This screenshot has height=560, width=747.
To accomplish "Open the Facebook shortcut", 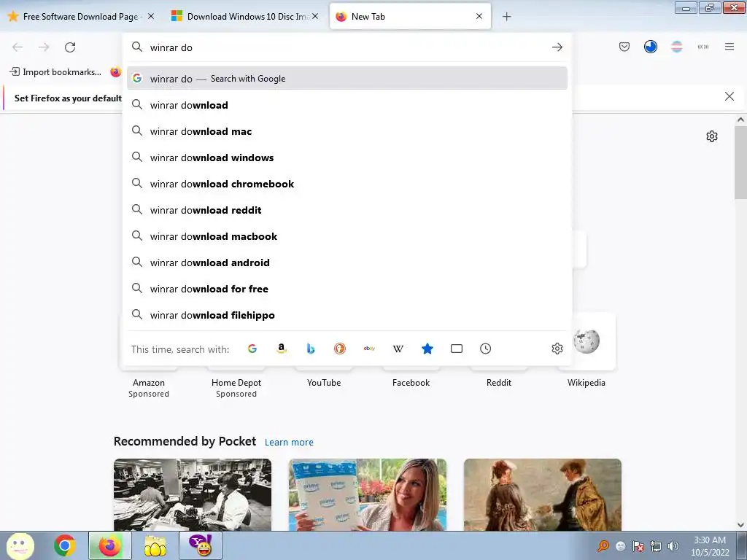I will 411,382.
